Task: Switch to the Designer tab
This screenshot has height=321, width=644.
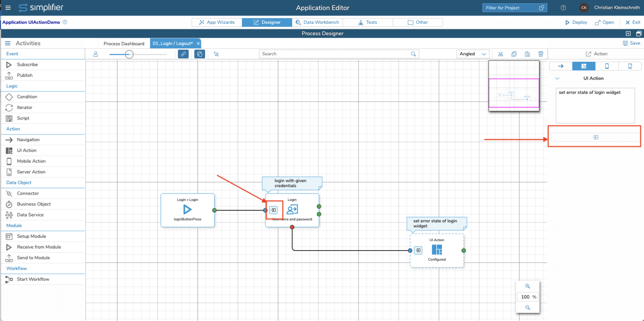Action: click(267, 22)
